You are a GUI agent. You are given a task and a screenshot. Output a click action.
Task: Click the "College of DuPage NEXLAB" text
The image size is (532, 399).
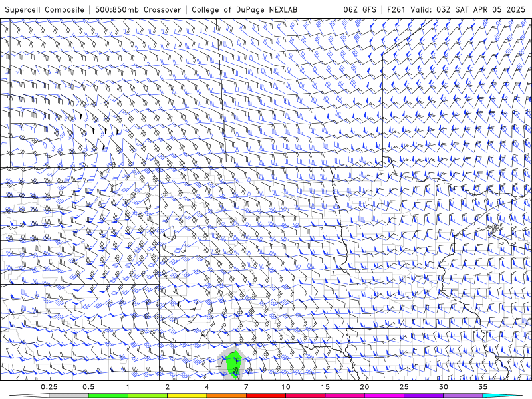(244, 9)
